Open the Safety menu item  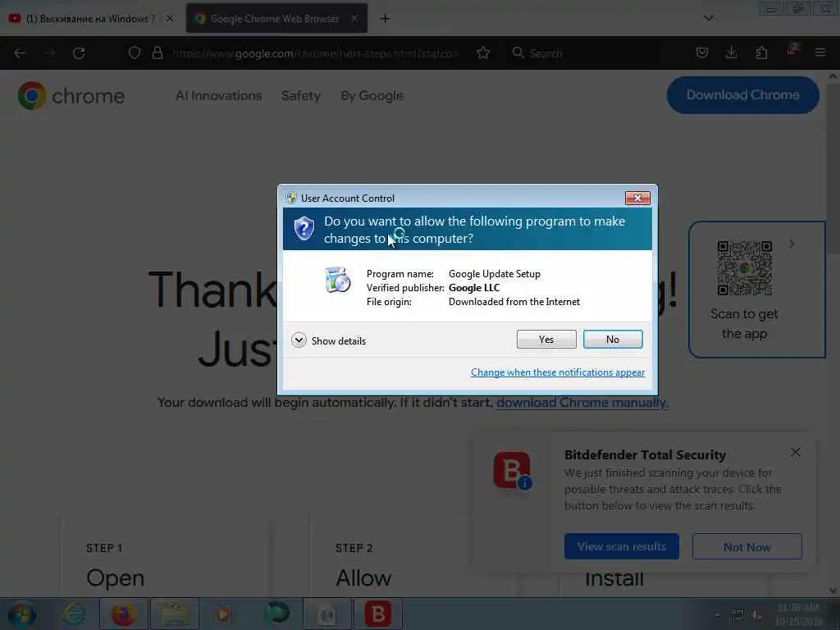[x=301, y=96]
